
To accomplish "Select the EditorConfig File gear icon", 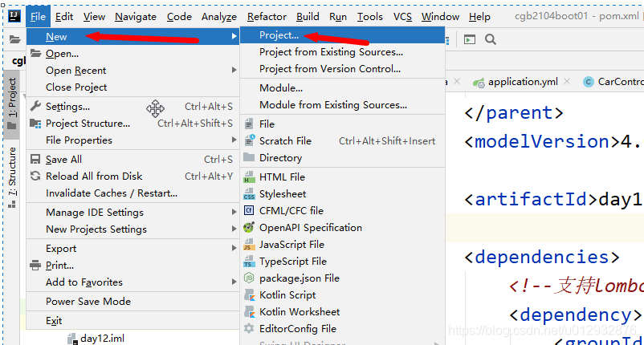I will [249, 329].
